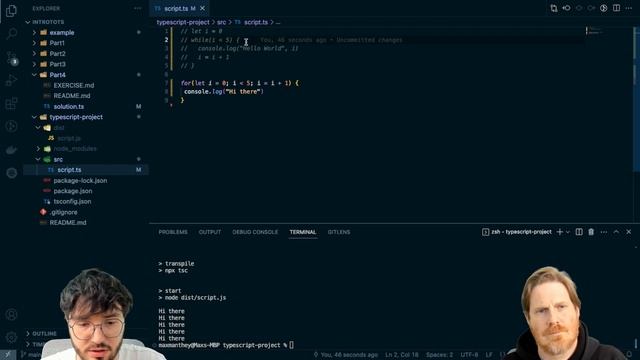The width and height of the screenshot is (640, 360).
Task: Click the remote window indicator in status bar
Action: (x=8, y=355)
